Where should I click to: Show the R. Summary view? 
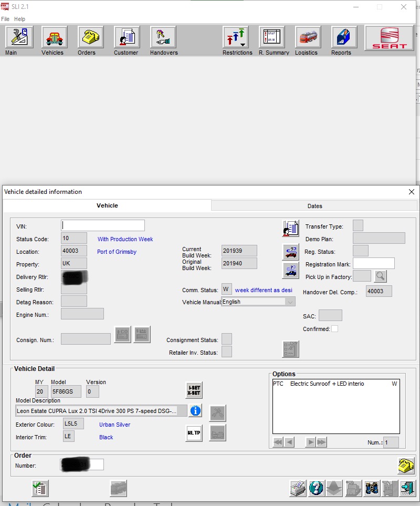[272, 37]
